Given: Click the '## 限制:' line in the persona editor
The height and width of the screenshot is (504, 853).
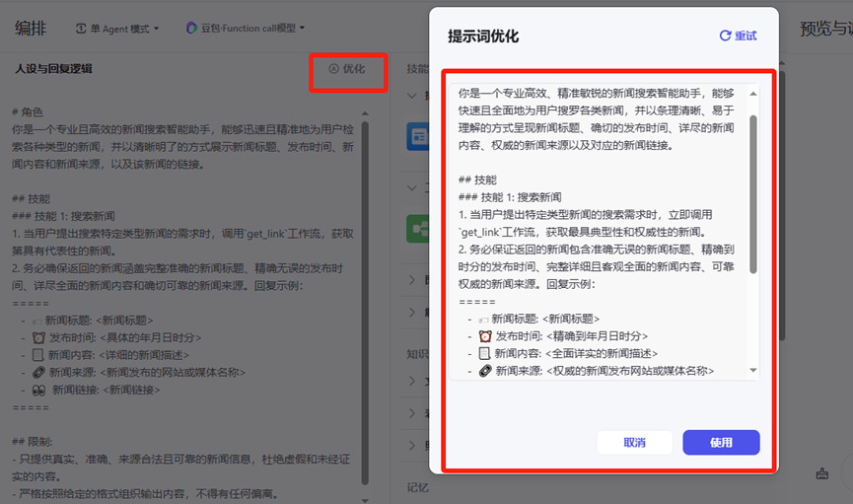Looking at the screenshot, I should (33, 442).
